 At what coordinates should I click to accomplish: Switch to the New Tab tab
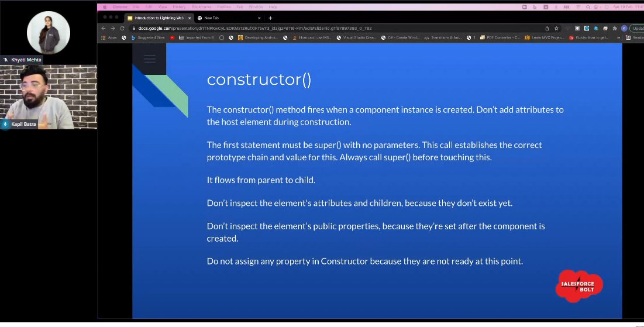228,18
